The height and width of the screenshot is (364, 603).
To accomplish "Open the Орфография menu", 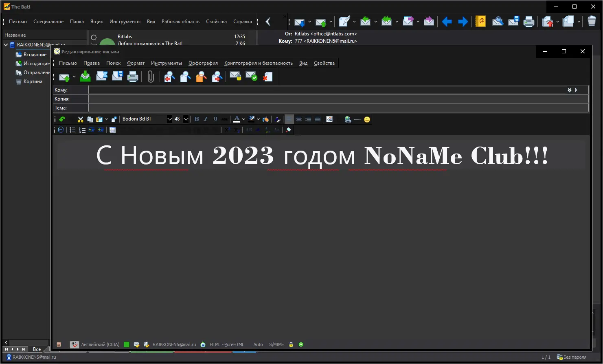I will click(x=203, y=63).
